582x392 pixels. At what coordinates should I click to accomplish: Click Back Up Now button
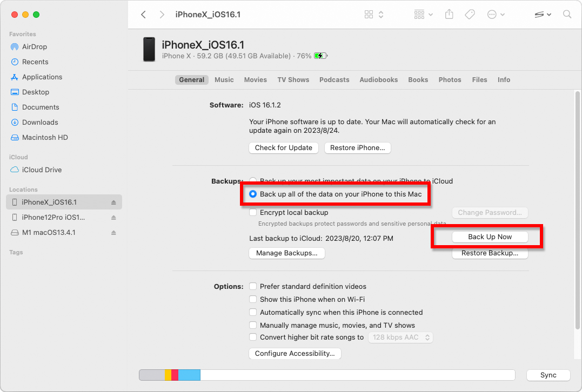click(x=490, y=236)
